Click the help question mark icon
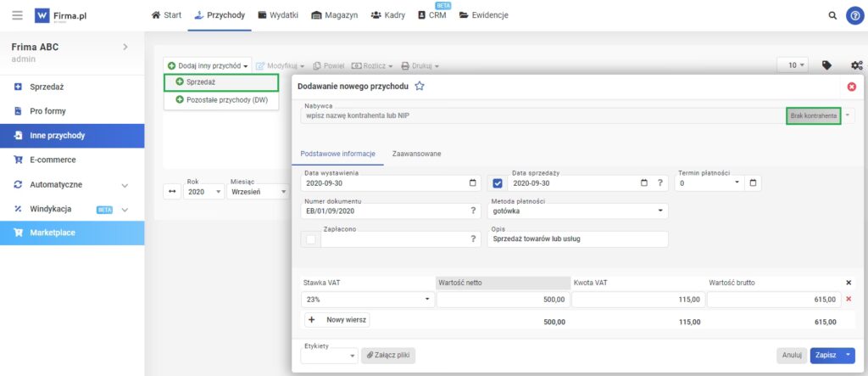Viewport: 868px width, 376px height. [x=854, y=15]
